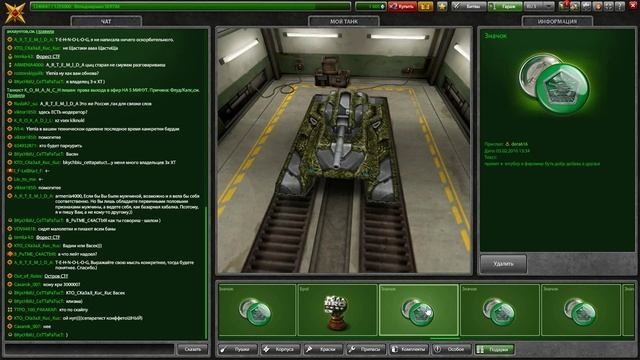Click username "VOVA4418" in chat
The height and width of the screenshot is (360, 640).
(x=25, y=229)
